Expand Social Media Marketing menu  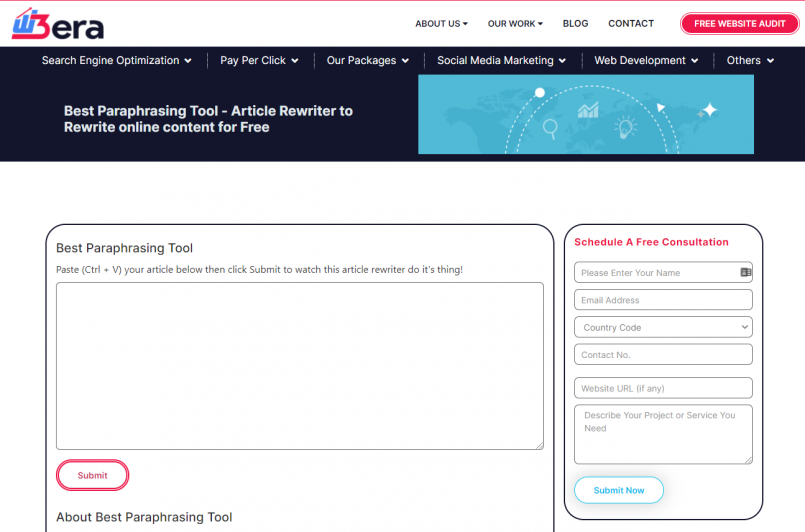[502, 61]
